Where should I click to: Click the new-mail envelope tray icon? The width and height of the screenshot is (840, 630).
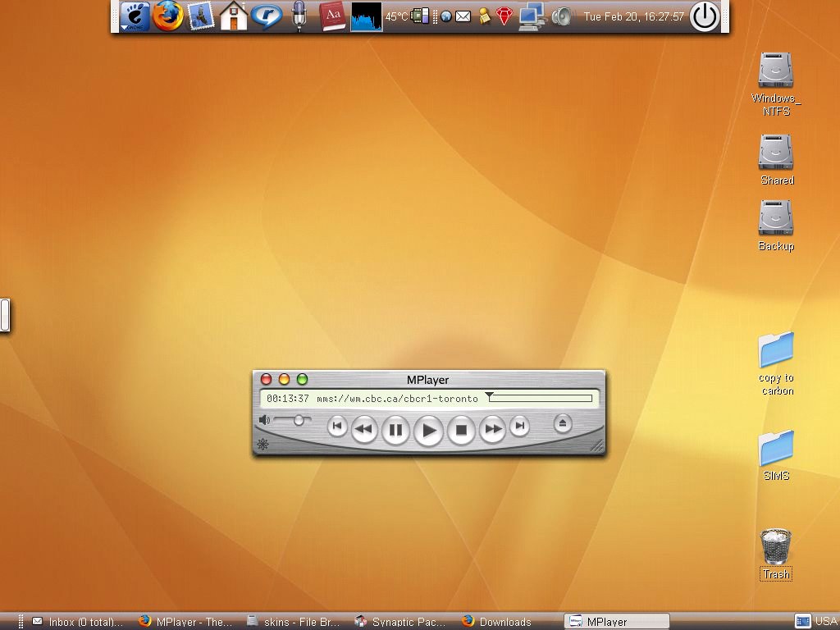(x=463, y=16)
